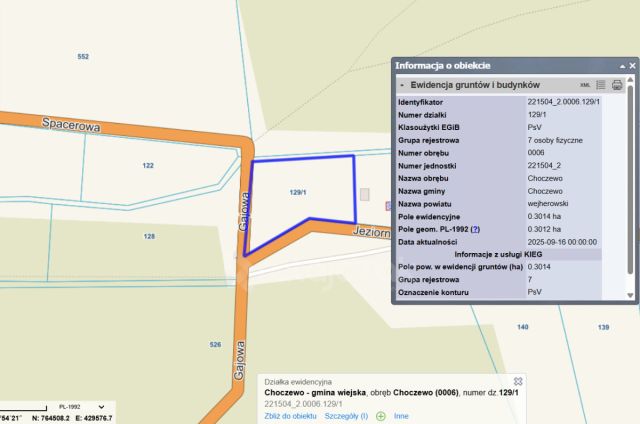Viewport: 640px width, 424px height.
Task: Click the info panel scrollbar up arrow
Action: click(630, 79)
